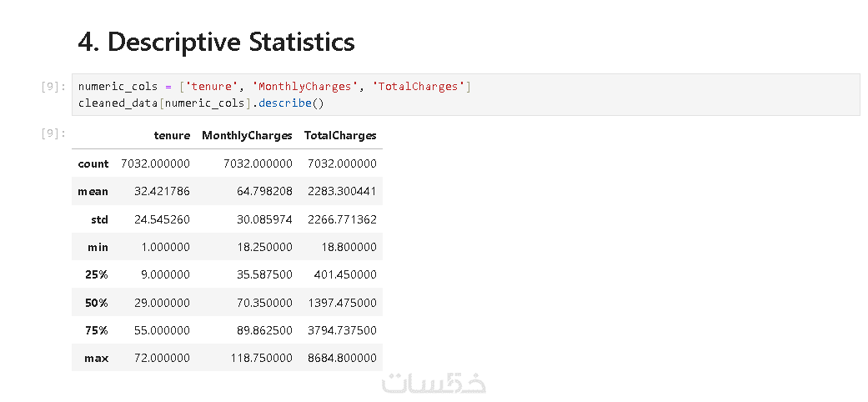Screen dimensions: 868x402
Task: Select the 'mean' row label
Action: pyautogui.click(x=93, y=192)
